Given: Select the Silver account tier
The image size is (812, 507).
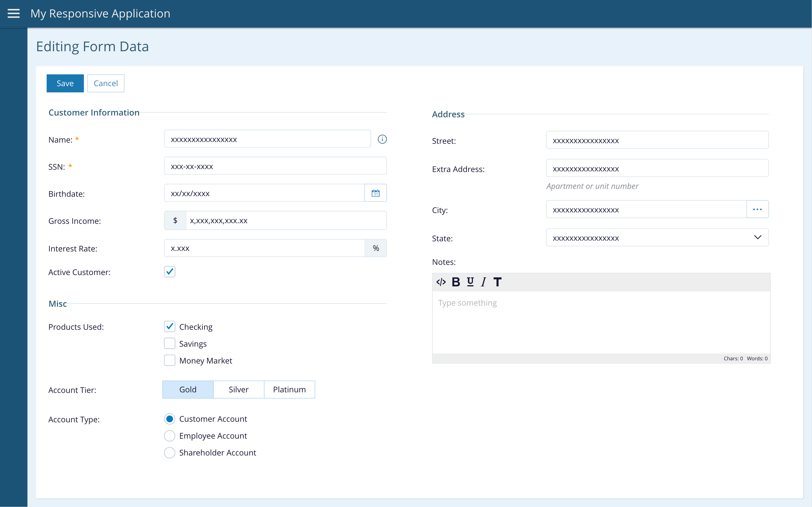Looking at the screenshot, I should [x=239, y=390].
